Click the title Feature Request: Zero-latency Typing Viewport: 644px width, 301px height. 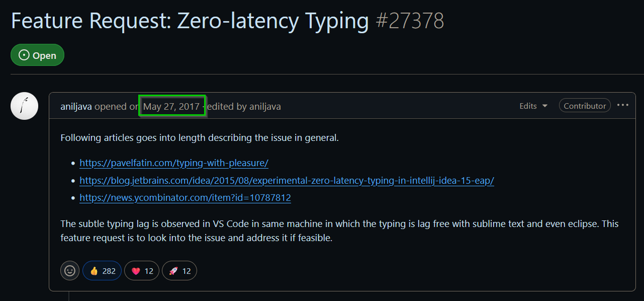pos(190,21)
